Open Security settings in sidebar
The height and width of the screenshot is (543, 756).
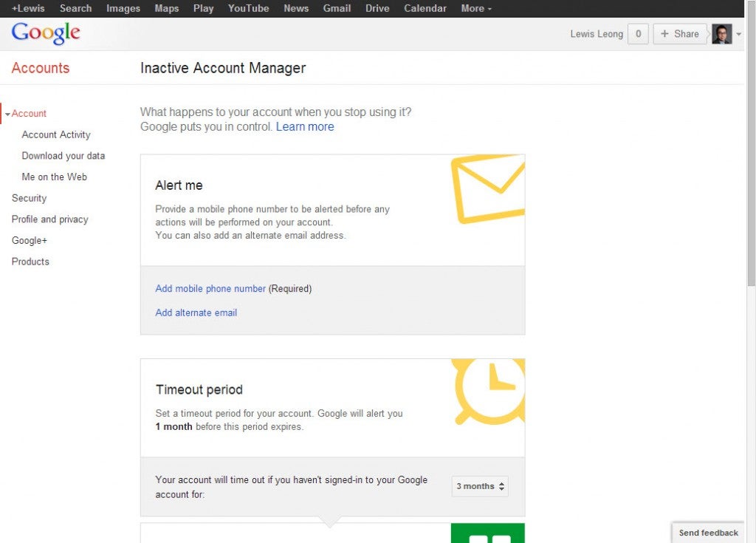pyautogui.click(x=29, y=199)
